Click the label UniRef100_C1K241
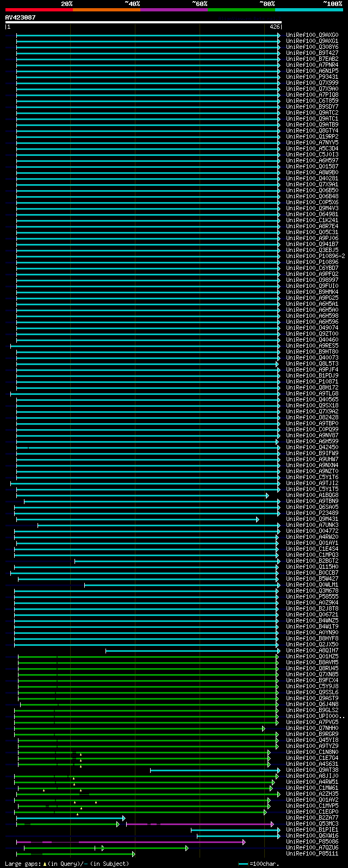Image resolution: width=348 pixels, height=868 pixels. [x=312, y=221]
